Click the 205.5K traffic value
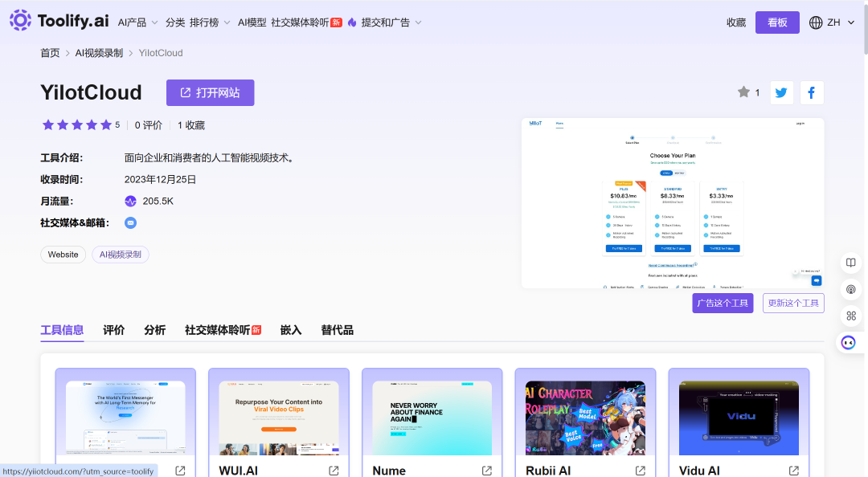This screenshot has height=477, width=868. tap(158, 202)
